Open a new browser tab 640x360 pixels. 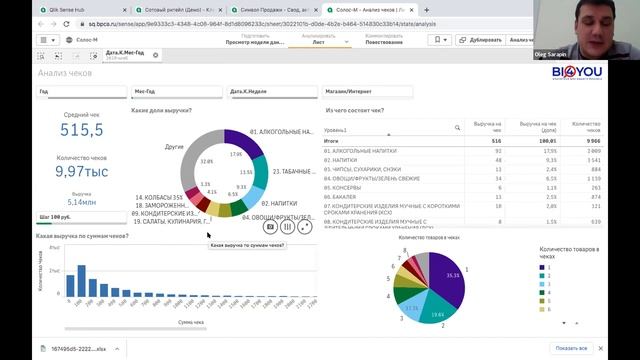[x=427, y=10]
